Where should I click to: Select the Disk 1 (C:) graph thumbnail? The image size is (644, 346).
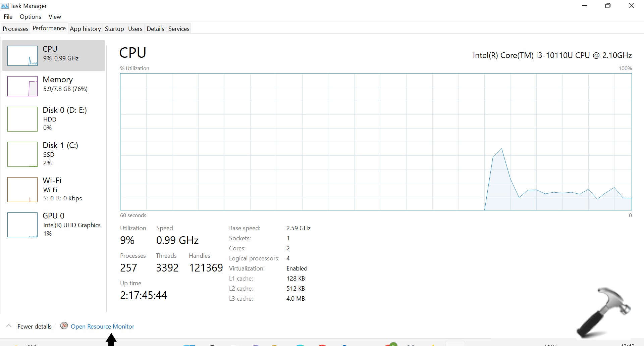[x=22, y=154]
